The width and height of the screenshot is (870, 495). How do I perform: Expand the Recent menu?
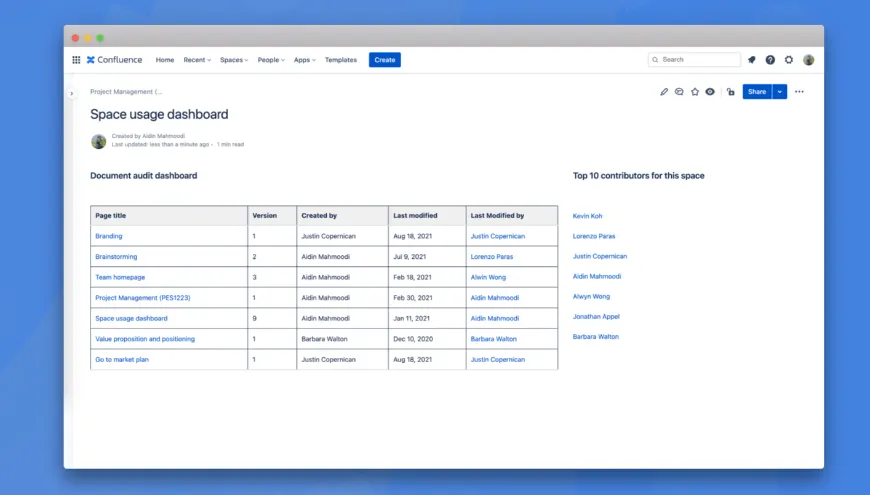tap(197, 60)
